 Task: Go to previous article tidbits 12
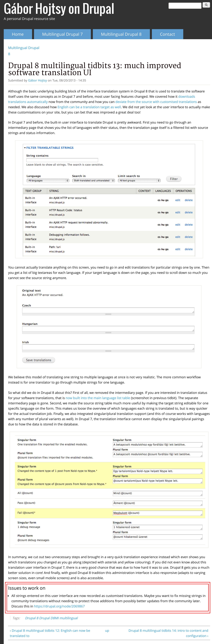(50, 631)
